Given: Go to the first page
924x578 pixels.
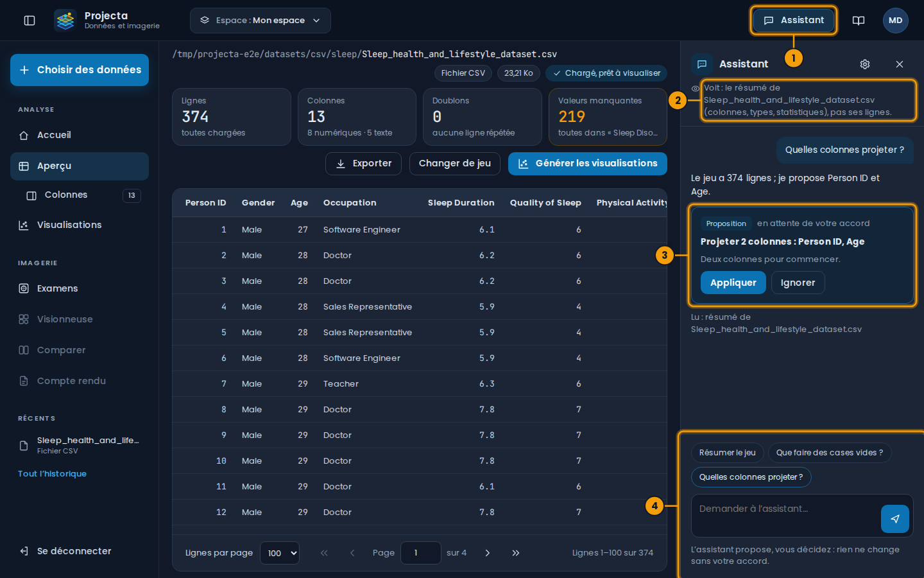Looking at the screenshot, I should (324, 553).
